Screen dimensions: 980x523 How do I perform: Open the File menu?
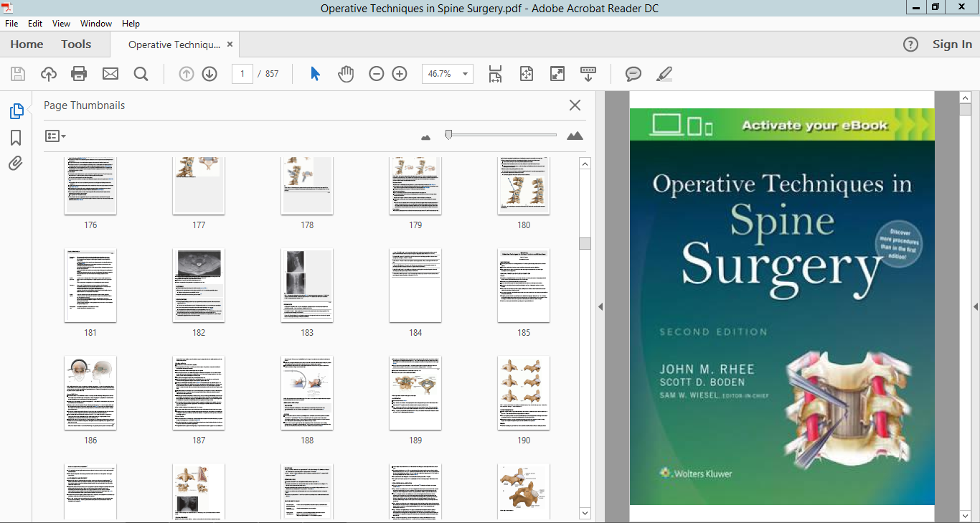tap(11, 24)
